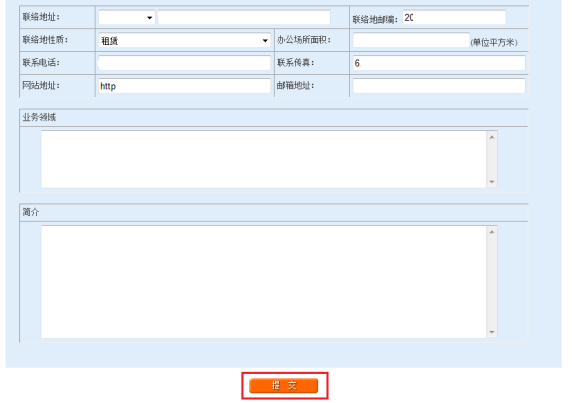
Task: Click the 联络地性质 dropdown arrow
Action: [x=265, y=40]
